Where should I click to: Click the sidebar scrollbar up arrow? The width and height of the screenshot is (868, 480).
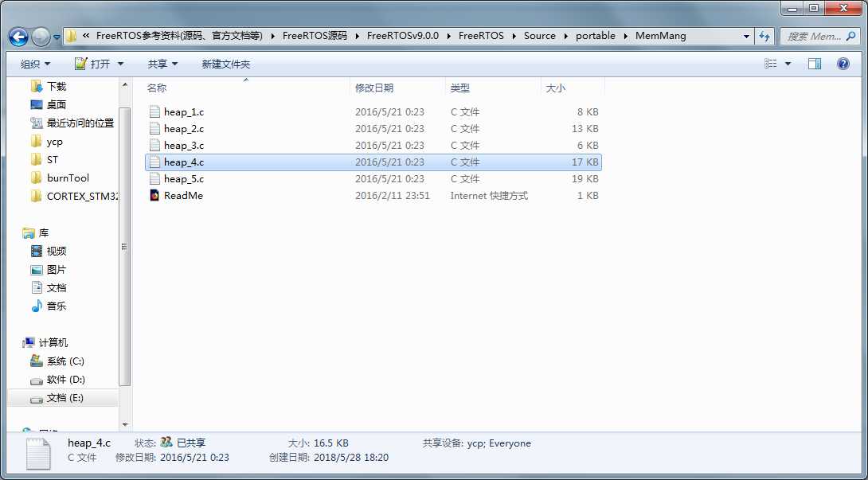click(125, 84)
